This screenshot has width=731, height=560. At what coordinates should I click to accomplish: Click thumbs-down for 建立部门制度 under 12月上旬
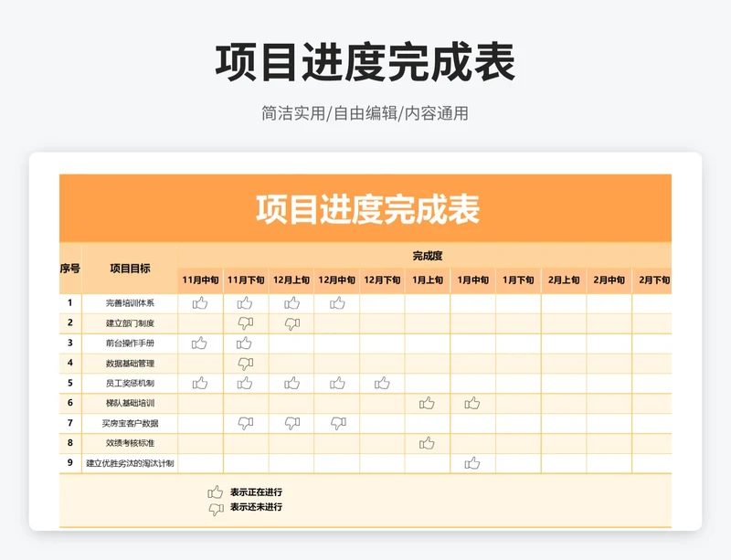(292, 323)
